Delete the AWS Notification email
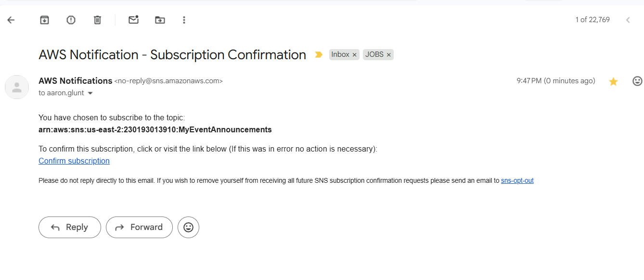Screen dimensions: 644x280 pyautogui.click(x=97, y=20)
